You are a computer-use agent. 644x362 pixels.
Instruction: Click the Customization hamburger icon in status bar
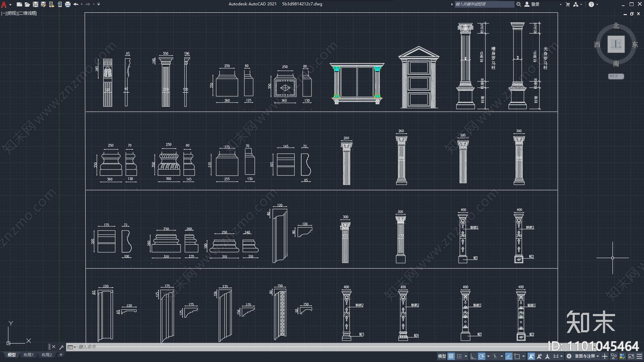point(639,356)
